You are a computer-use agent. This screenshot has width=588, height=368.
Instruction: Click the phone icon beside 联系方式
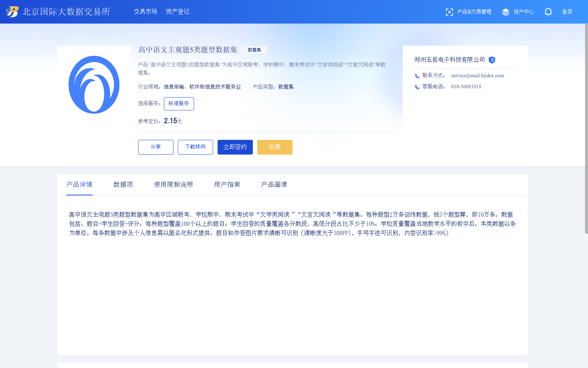(x=417, y=76)
